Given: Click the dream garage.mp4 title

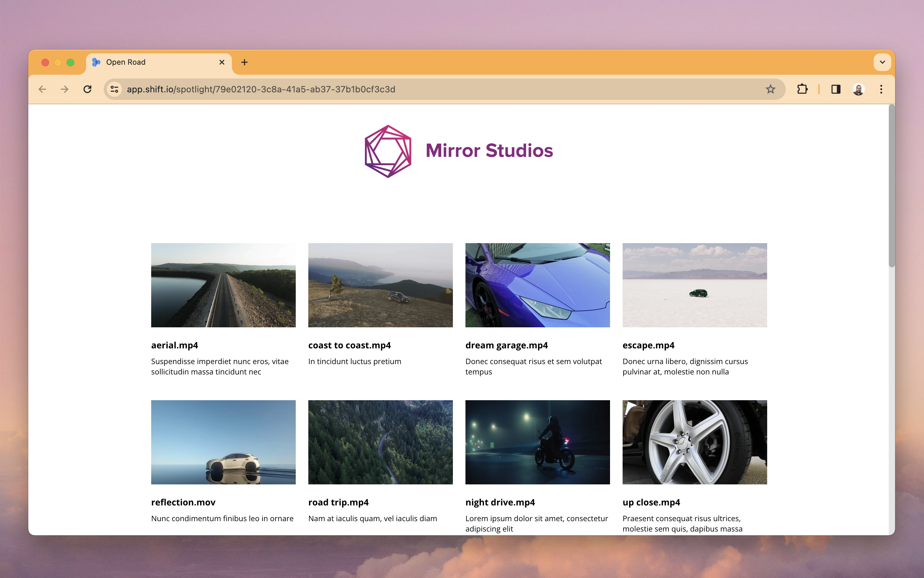Looking at the screenshot, I should 506,345.
